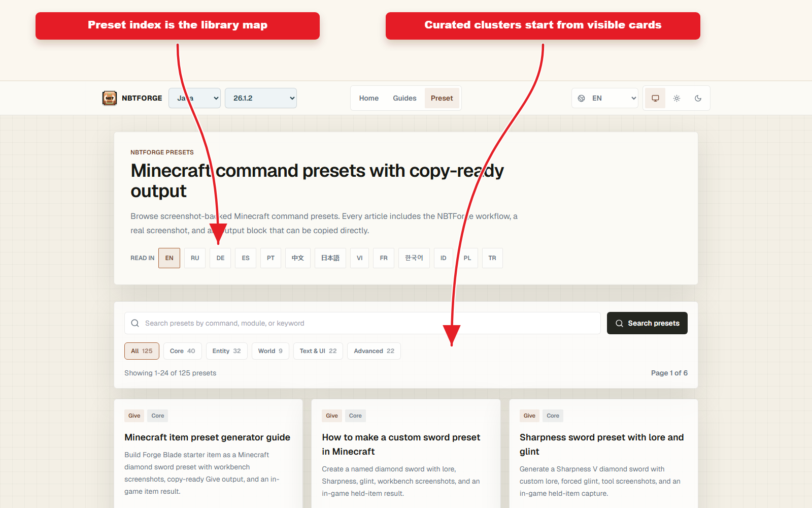
Task: Filter by Core 40 presets
Action: click(183, 351)
